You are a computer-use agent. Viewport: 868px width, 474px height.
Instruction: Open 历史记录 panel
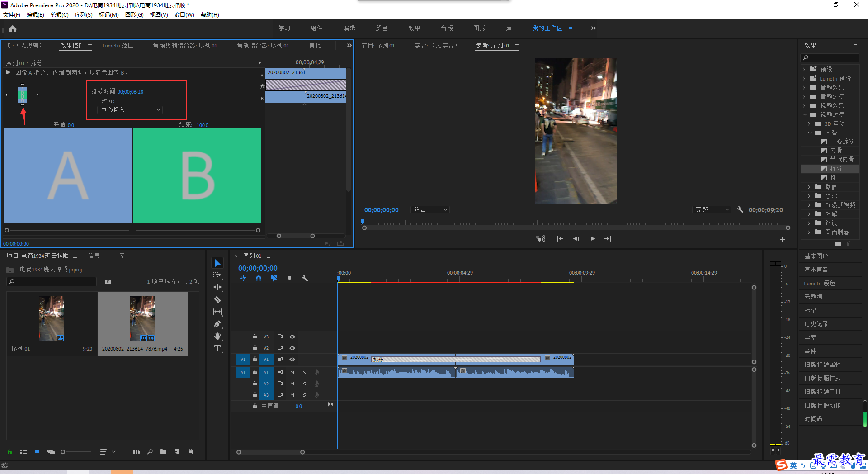pyautogui.click(x=816, y=324)
